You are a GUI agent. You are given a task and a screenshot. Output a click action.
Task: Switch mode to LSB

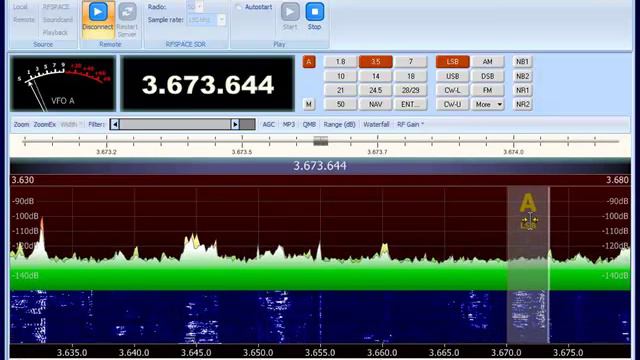[452, 62]
